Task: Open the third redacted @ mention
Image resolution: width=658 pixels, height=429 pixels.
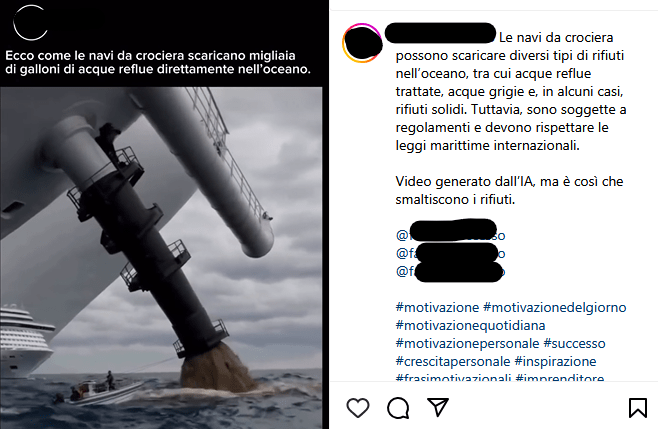Action: (x=450, y=271)
